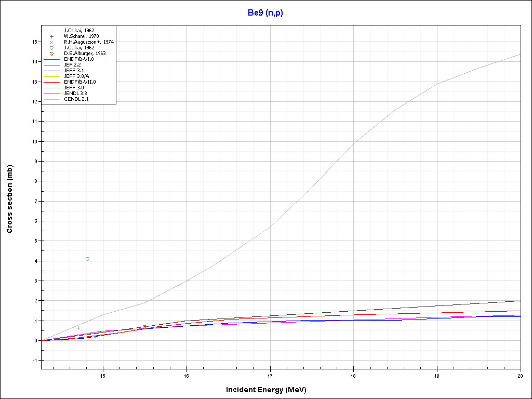Select the teal circle marker in the legend
Screen dimensions: 532x399
tap(51, 48)
